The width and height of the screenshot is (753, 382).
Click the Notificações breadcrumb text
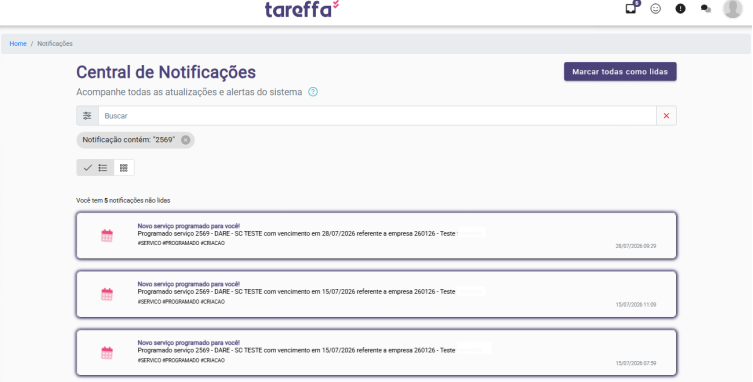(x=55, y=44)
